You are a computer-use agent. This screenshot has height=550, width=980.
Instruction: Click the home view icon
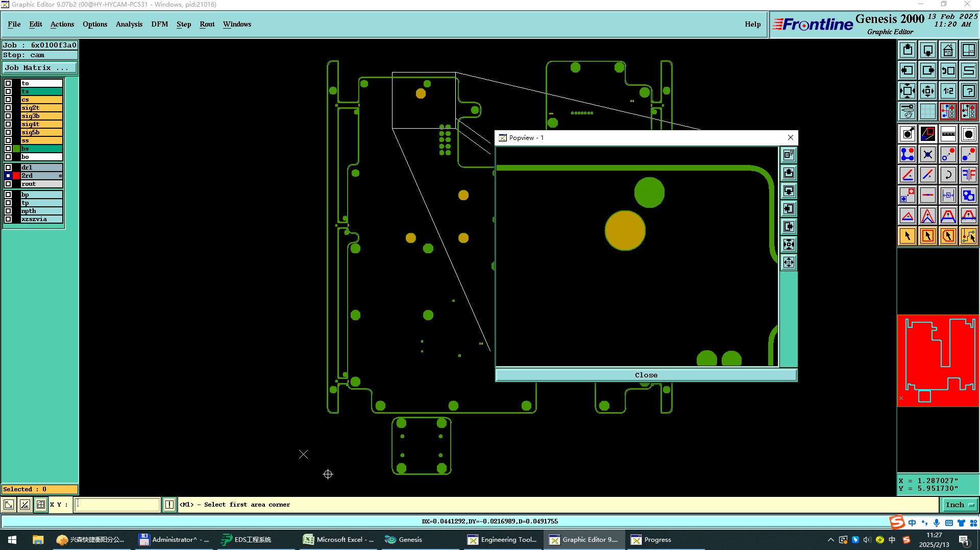(x=948, y=50)
